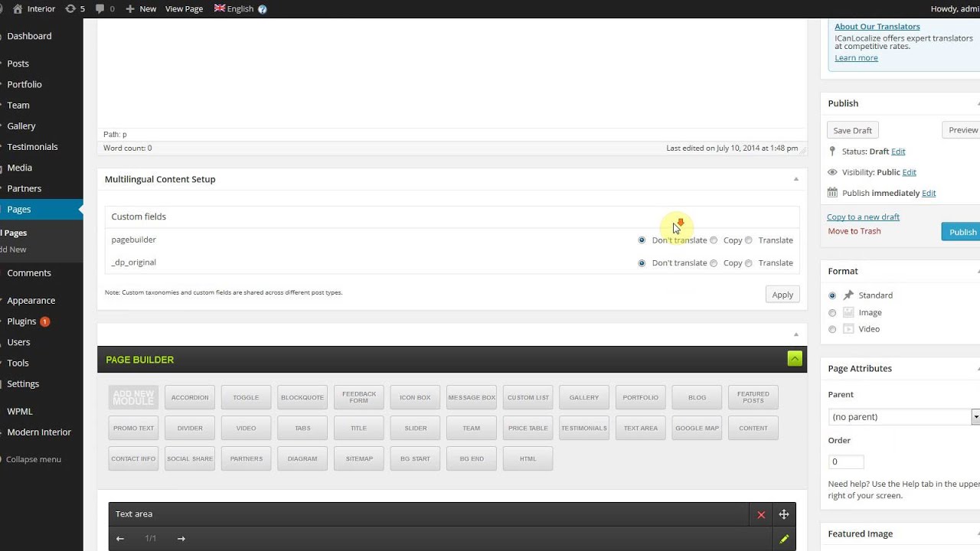Screen dimensions: 980x551
Task: Collapse the panel above Page Builder header
Action: [x=795, y=334]
